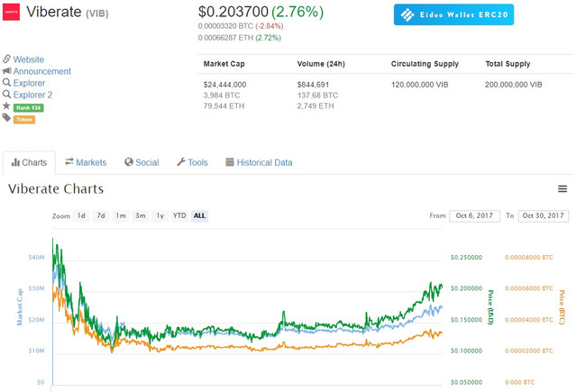Click the To date field Oct 30, 2017
Viewport: 577px width, 392px height.
[x=543, y=216]
